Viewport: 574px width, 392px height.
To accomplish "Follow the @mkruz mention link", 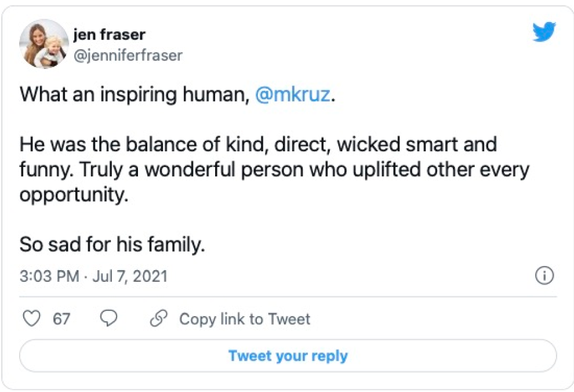I will (x=293, y=95).
